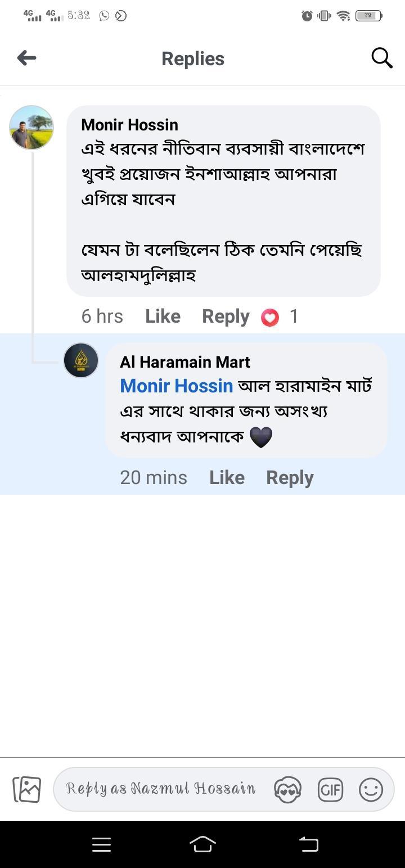Like Al Haramain Mart's reply
This screenshot has height=868, width=405.
click(x=227, y=477)
